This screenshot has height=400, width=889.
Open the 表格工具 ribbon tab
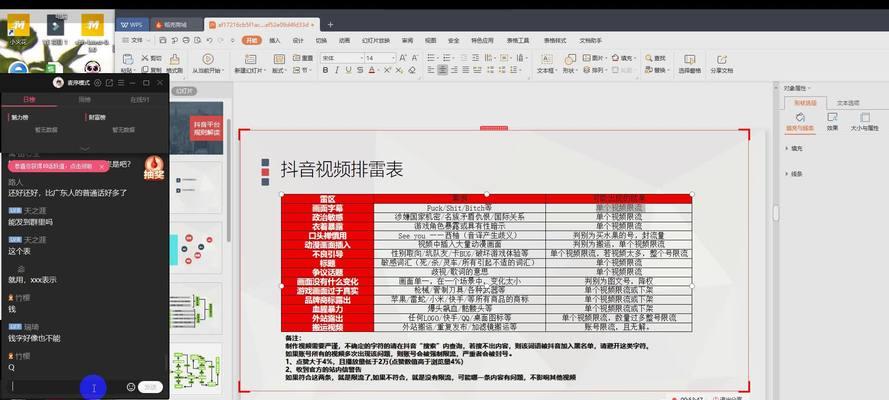click(518, 40)
